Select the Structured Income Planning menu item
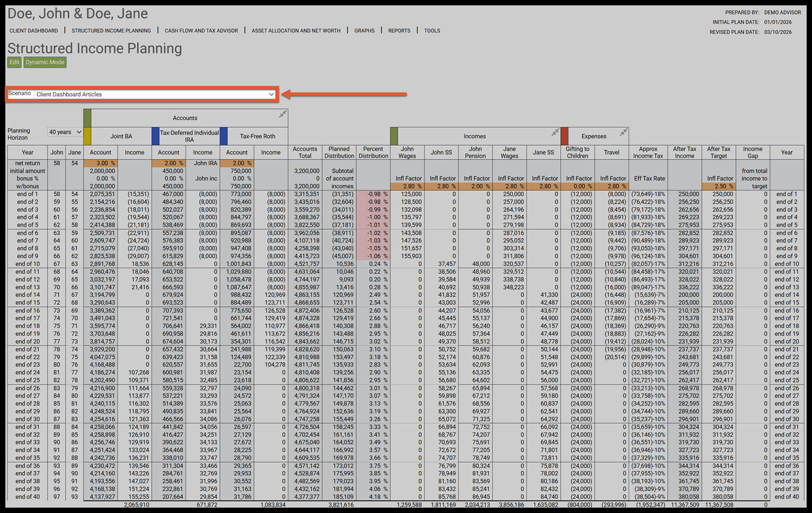 click(111, 31)
